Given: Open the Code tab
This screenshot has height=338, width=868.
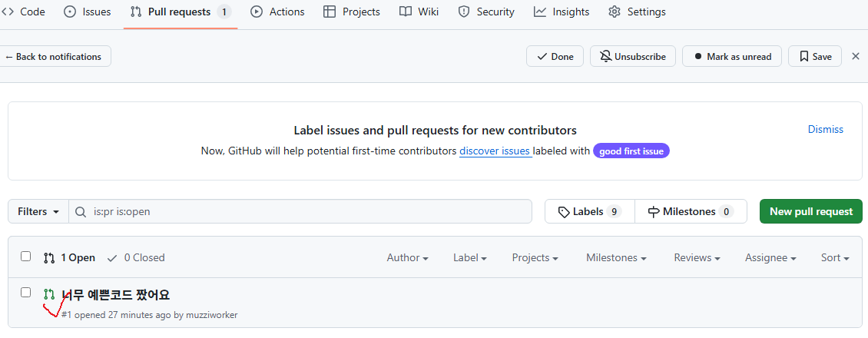Looking at the screenshot, I should point(24,12).
